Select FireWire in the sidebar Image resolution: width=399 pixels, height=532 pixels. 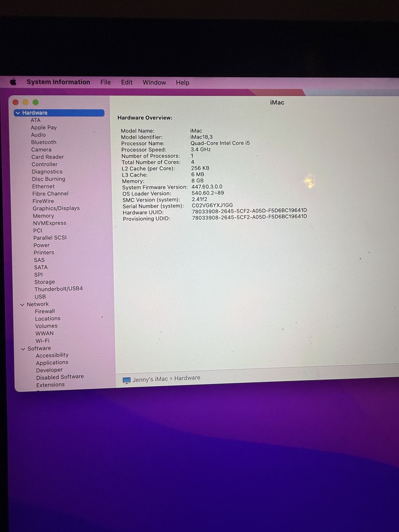point(43,201)
